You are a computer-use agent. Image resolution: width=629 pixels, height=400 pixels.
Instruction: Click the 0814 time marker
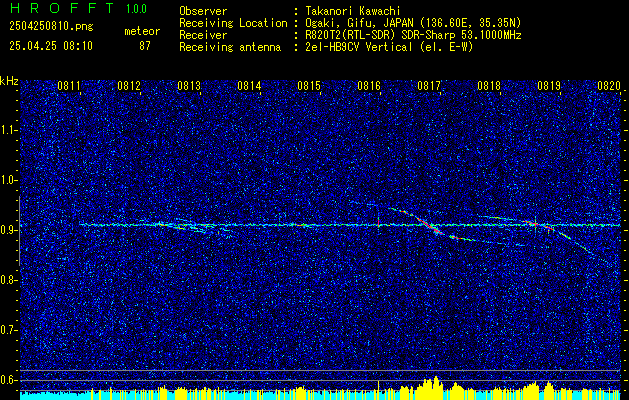click(249, 86)
